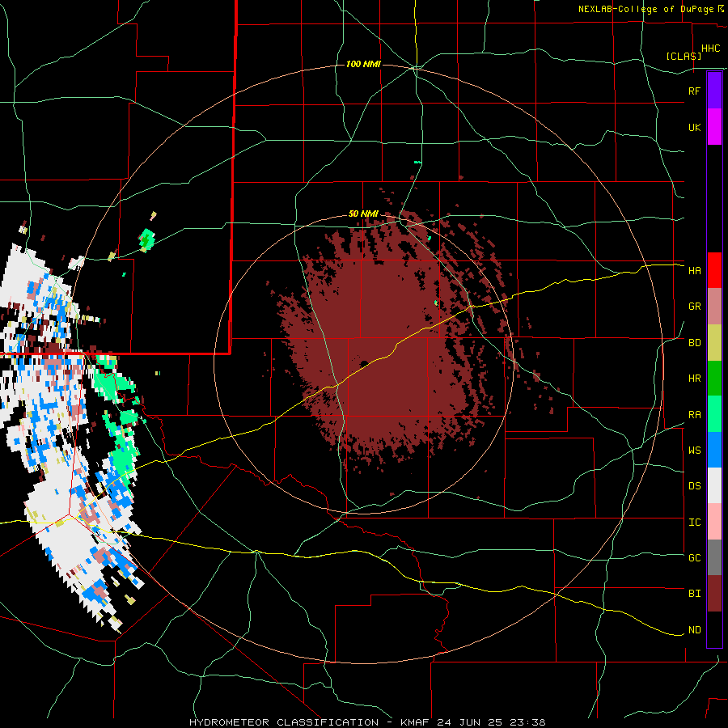Image resolution: width=728 pixels, height=728 pixels.
Task: Click the HR legend label
Action: tap(694, 379)
